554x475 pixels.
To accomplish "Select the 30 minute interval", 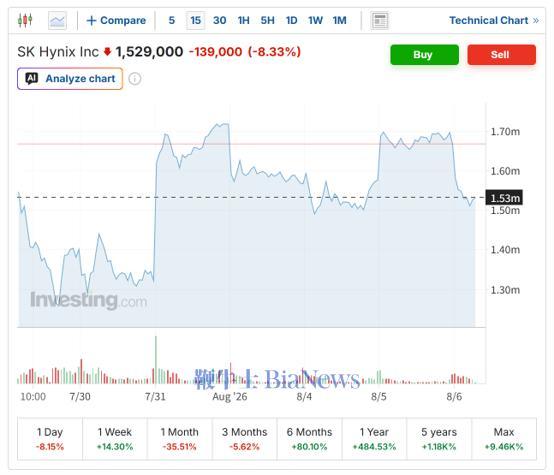I will (219, 20).
